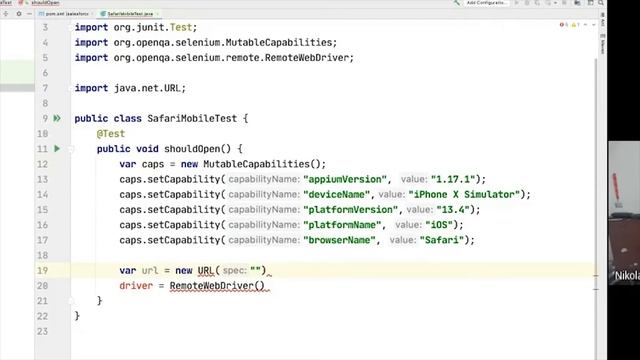Close the SafariMobileTest.java tab

click(157, 13)
